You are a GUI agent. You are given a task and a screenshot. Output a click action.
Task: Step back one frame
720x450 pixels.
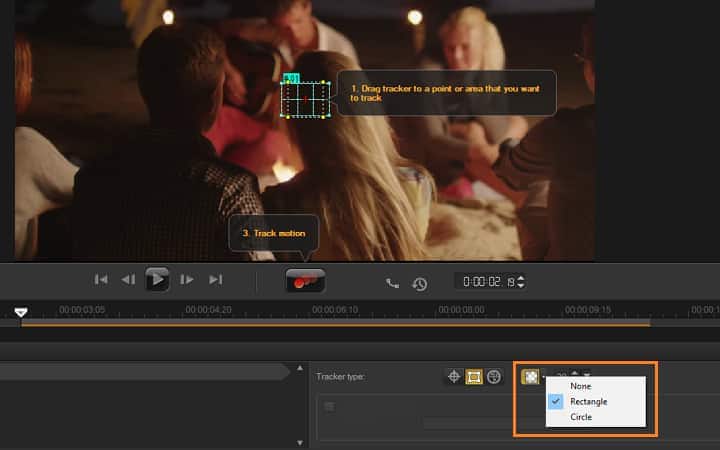pos(128,280)
